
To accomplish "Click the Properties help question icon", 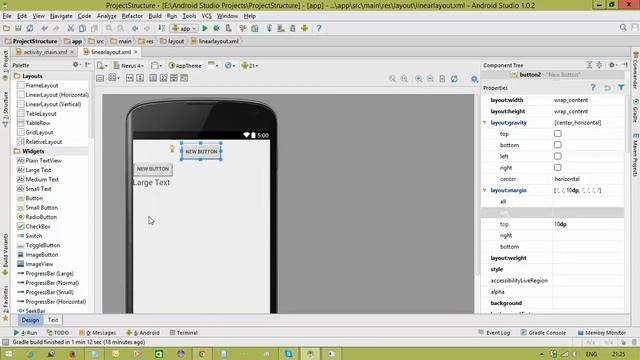I will 593,88.
